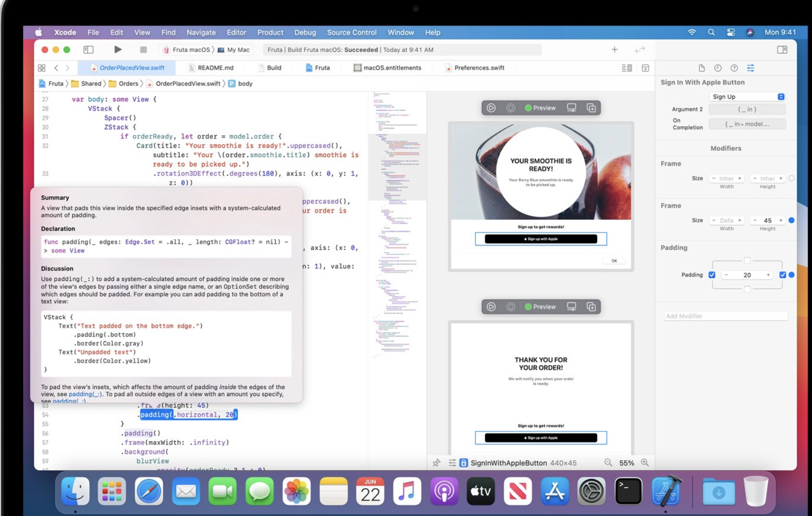This screenshot has width=812, height=516.
Task: Stop the running build
Action: 143,49
